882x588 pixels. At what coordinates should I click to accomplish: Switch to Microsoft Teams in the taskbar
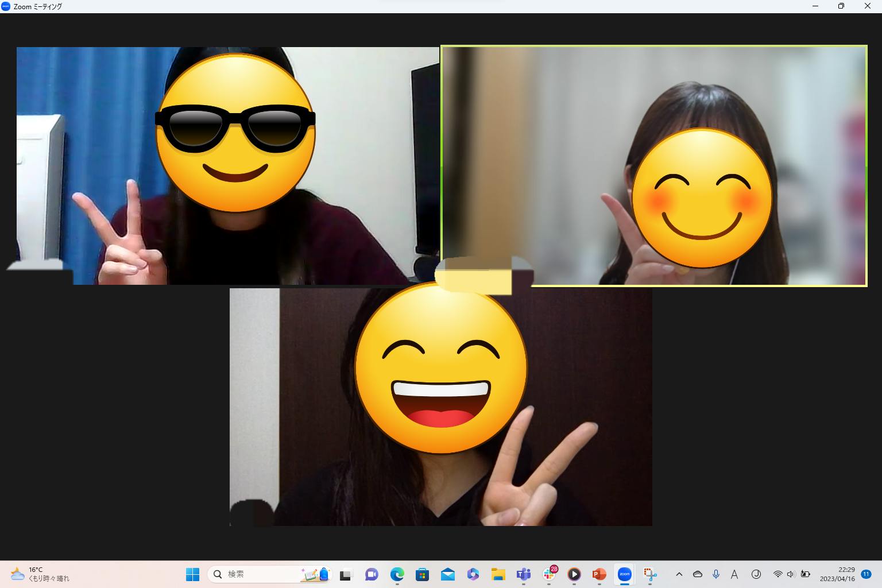[x=523, y=574]
